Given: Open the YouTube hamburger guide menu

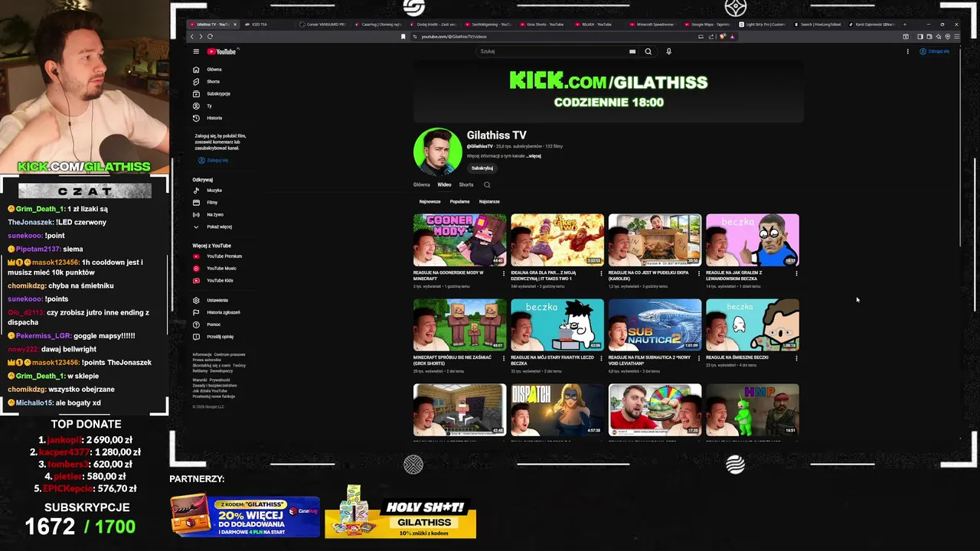Looking at the screenshot, I should [196, 51].
